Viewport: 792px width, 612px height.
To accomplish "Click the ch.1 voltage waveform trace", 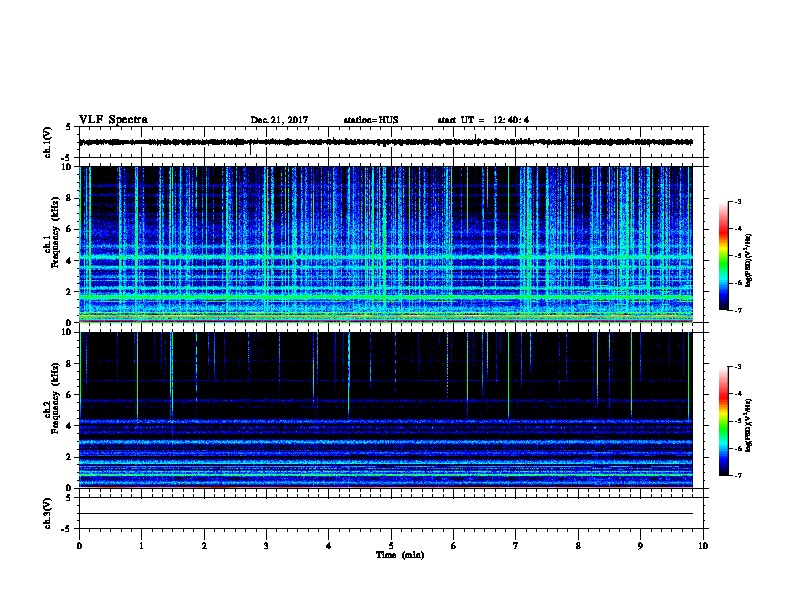I will click(x=386, y=142).
